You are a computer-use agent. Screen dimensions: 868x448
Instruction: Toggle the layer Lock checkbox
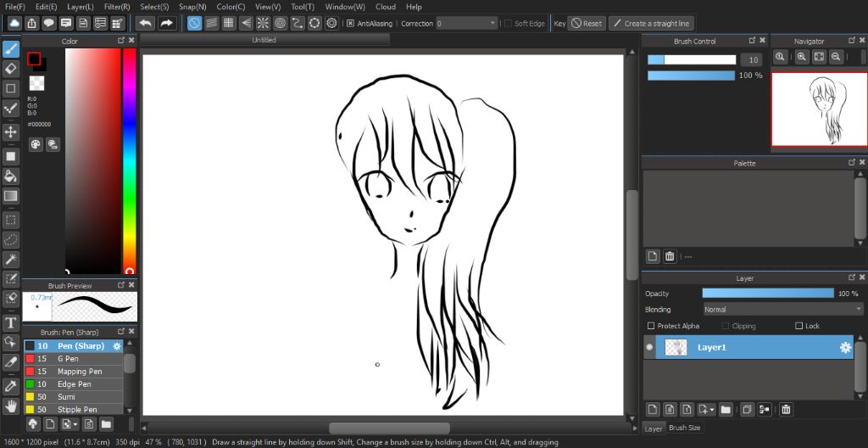[x=798, y=326]
